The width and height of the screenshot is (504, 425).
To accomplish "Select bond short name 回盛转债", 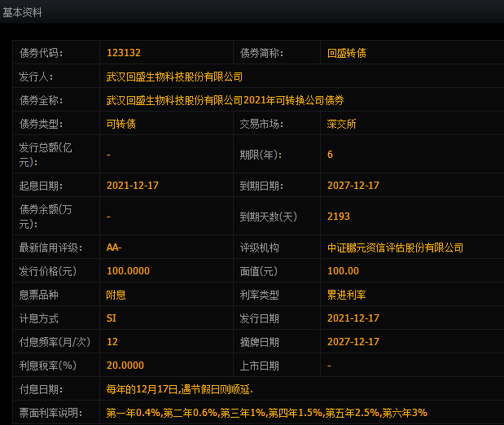I will [347, 53].
